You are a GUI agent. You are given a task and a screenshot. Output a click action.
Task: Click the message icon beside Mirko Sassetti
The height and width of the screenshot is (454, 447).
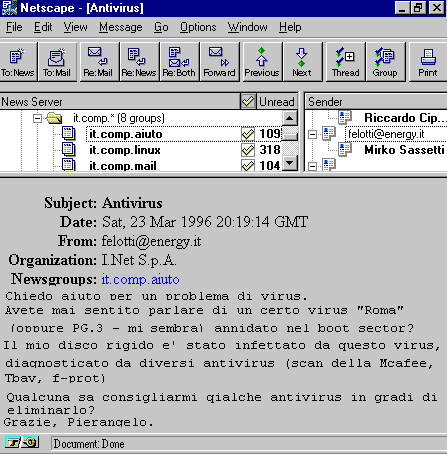[x=345, y=149]
